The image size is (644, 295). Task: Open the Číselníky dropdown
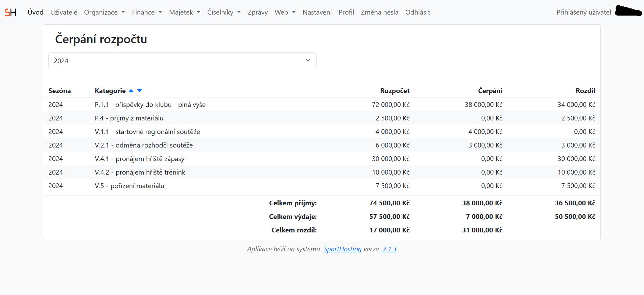(224, 12)
